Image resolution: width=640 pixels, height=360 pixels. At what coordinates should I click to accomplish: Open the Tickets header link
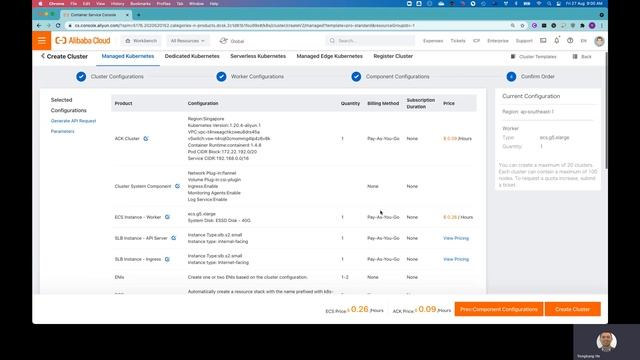(x=458, y=41)
